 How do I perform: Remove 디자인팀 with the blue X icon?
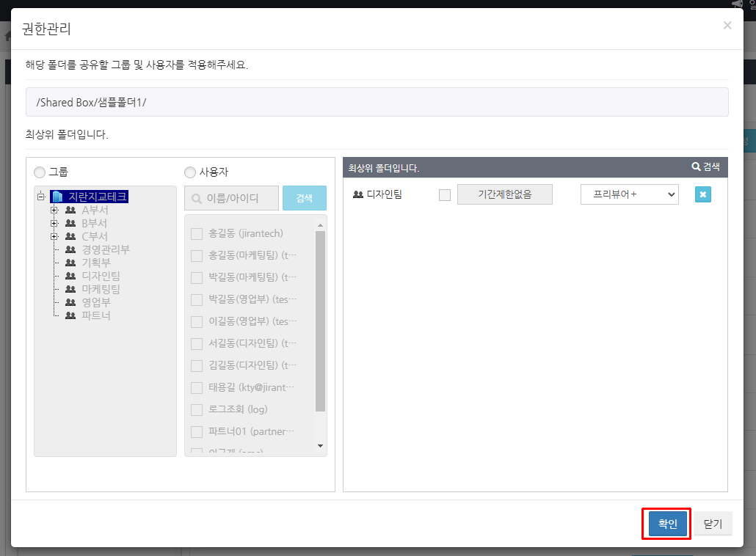tap(703, 194)
